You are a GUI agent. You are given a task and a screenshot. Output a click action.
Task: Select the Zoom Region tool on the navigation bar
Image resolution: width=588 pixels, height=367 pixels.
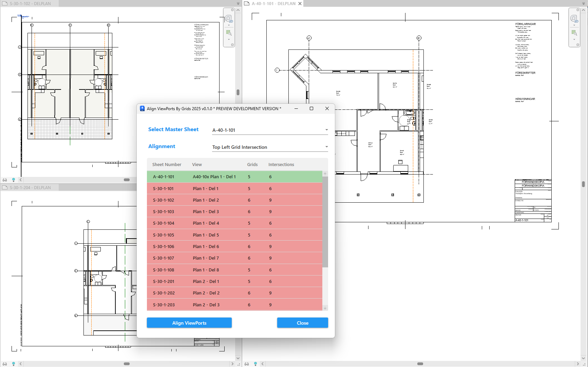pyautogui.click(x=229, y=33)
